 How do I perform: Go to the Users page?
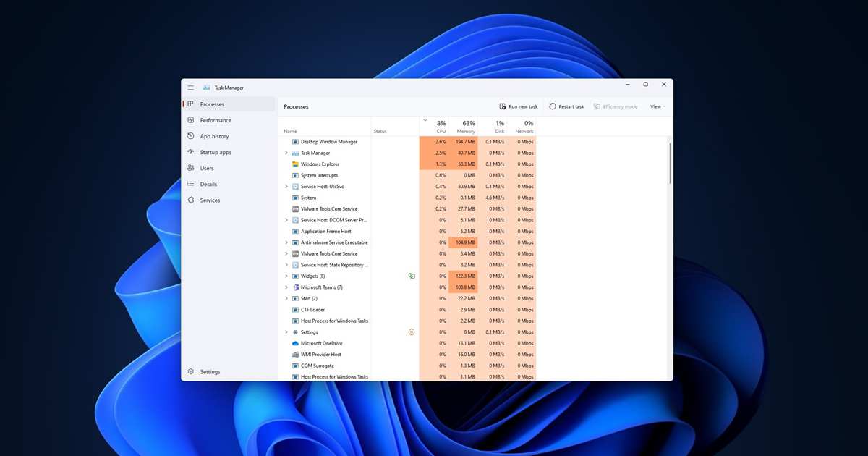(x=229, y=168)
